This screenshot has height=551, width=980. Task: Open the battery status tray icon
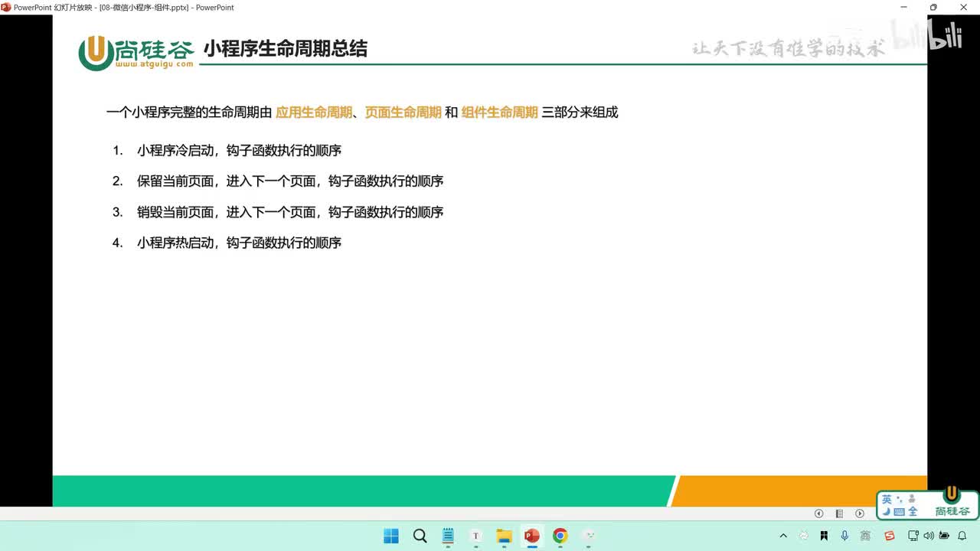944,536
